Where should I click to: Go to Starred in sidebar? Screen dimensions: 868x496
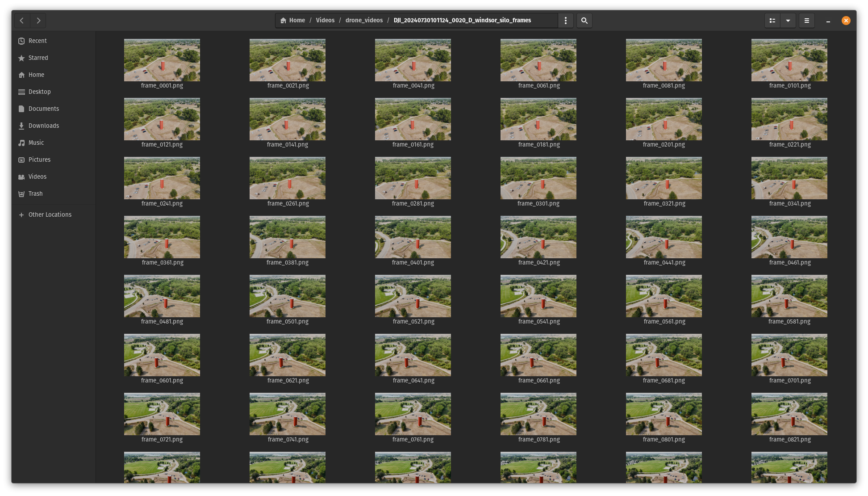[38, 58]
